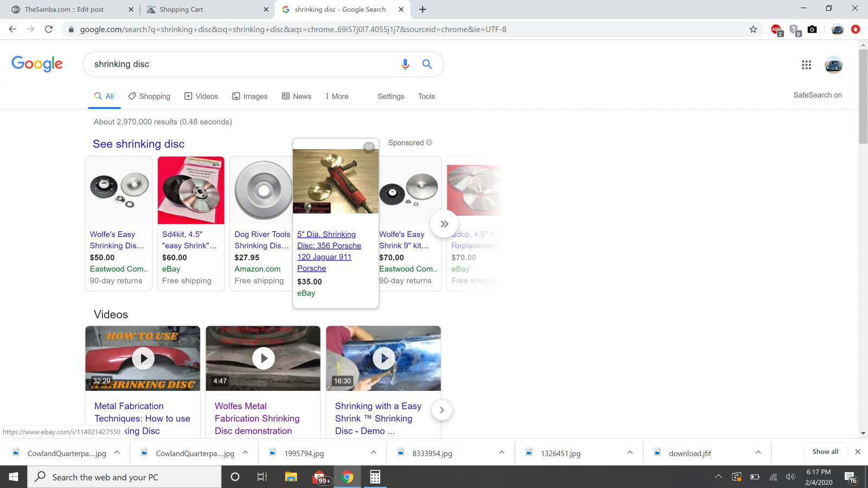This screenshot has height=488, width=868.
Task: Open File Explorer from taskbar
Action: click(291, 477)
